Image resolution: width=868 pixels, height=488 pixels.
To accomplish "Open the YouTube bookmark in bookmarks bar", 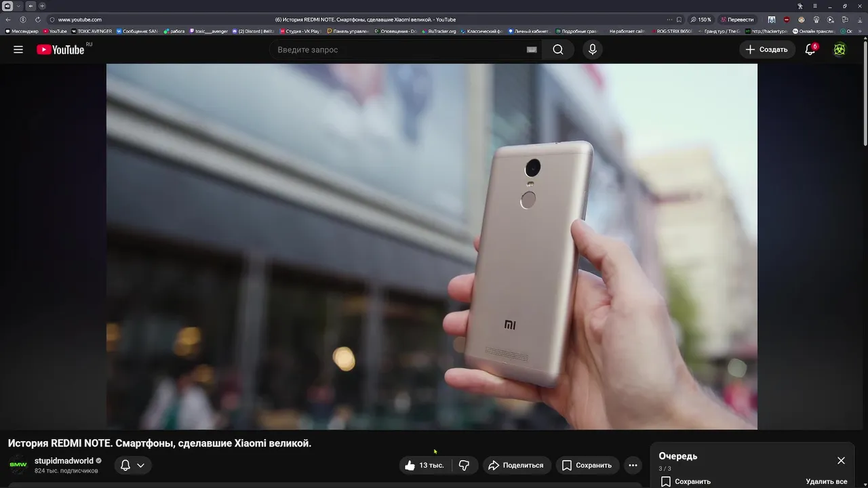I will click(x=56, y=30).
